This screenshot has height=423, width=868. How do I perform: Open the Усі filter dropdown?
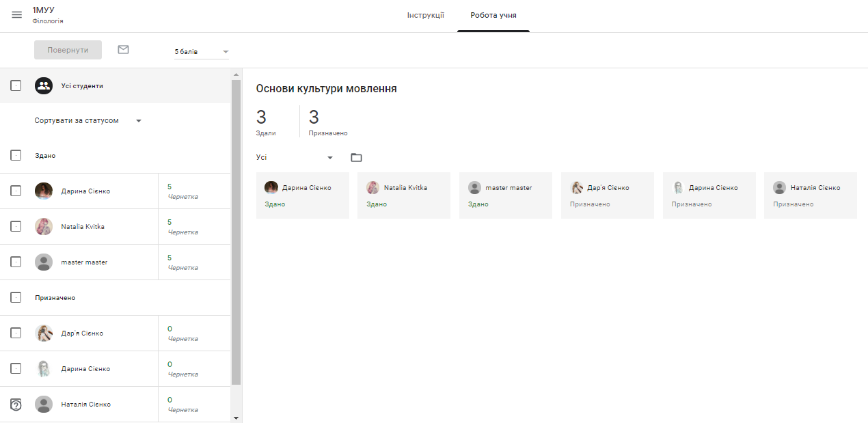tap(295, 157)
